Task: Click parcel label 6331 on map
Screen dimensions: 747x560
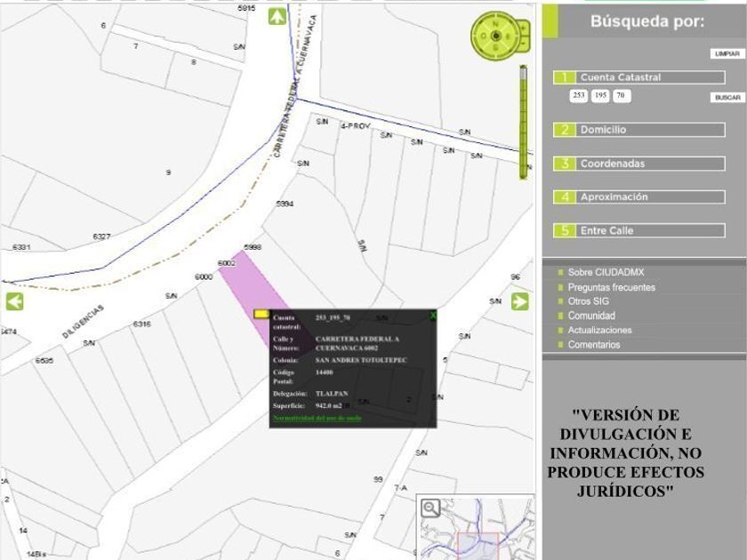Action: pos(21,247)
